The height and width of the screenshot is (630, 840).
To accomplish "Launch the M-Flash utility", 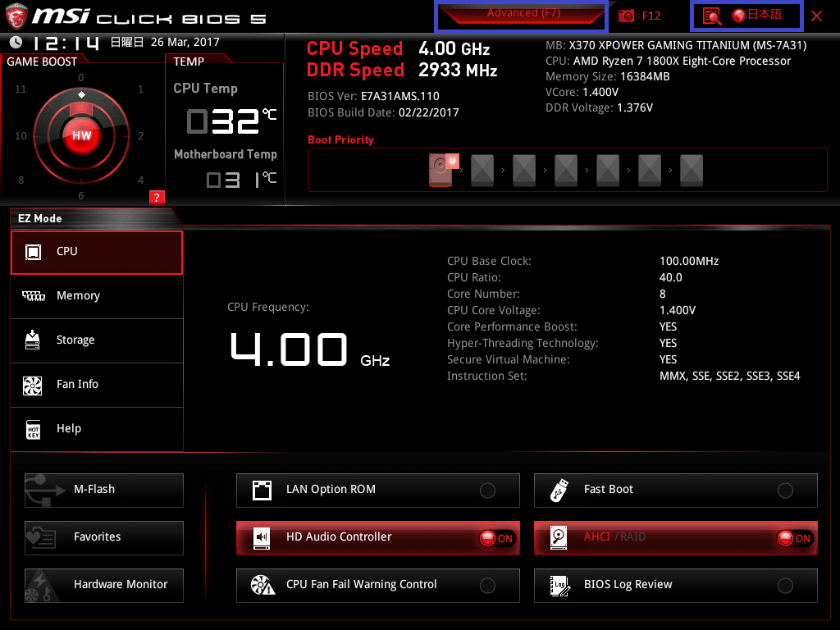I will click(x=104, y=491).
